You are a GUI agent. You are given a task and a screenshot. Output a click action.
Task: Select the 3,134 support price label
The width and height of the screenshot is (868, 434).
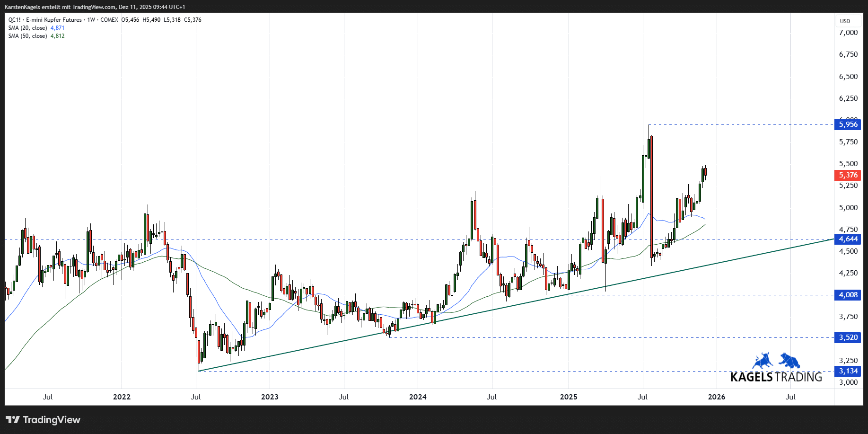coord(848,372)
